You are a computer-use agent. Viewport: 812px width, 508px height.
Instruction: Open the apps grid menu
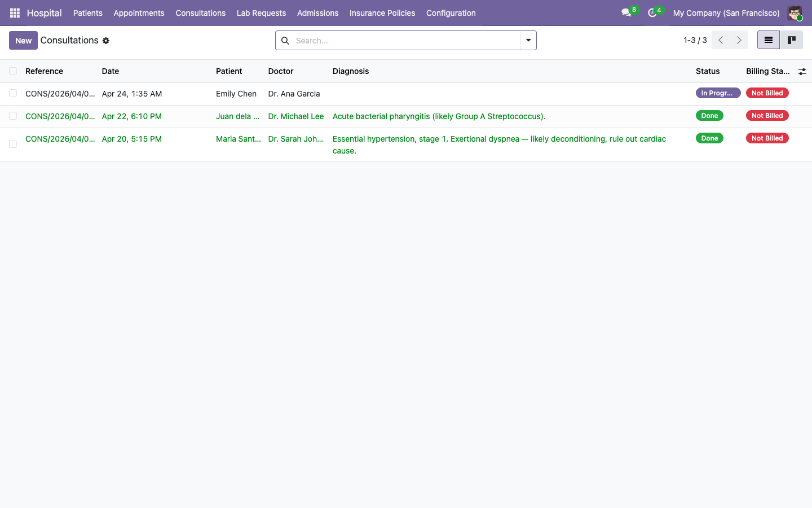coord(15,12)
